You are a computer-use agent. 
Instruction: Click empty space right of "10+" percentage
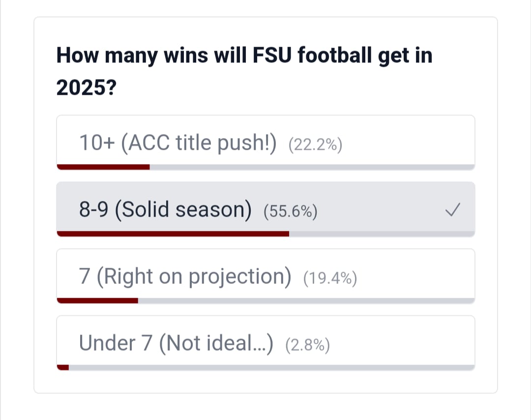pos(408,143)
